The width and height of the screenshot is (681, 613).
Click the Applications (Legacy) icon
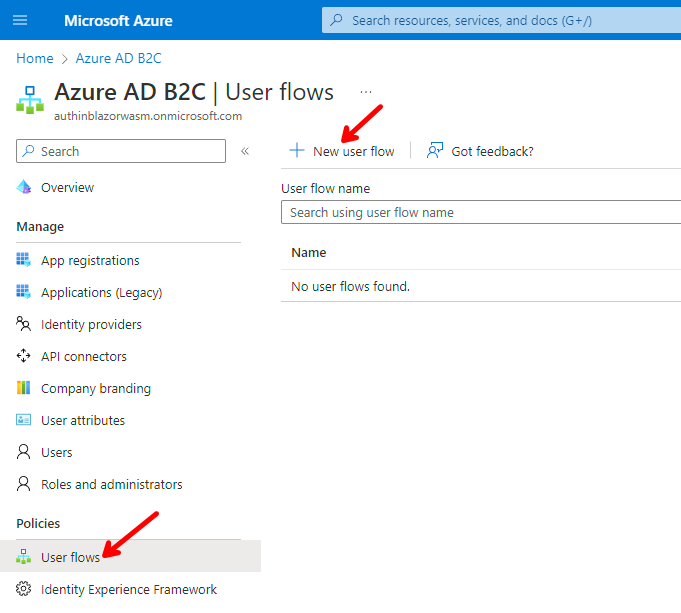(x=23, y=292)
